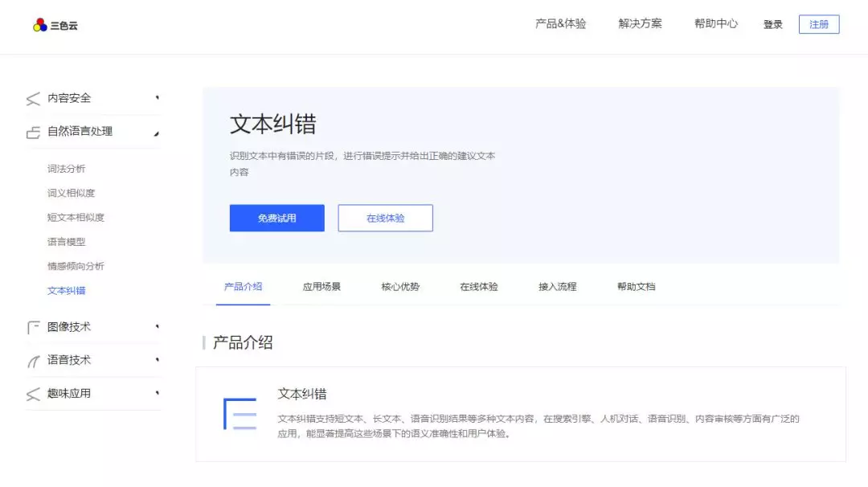Click the 三色云 logo icon

pyautogui.click(x=40, y=25)
